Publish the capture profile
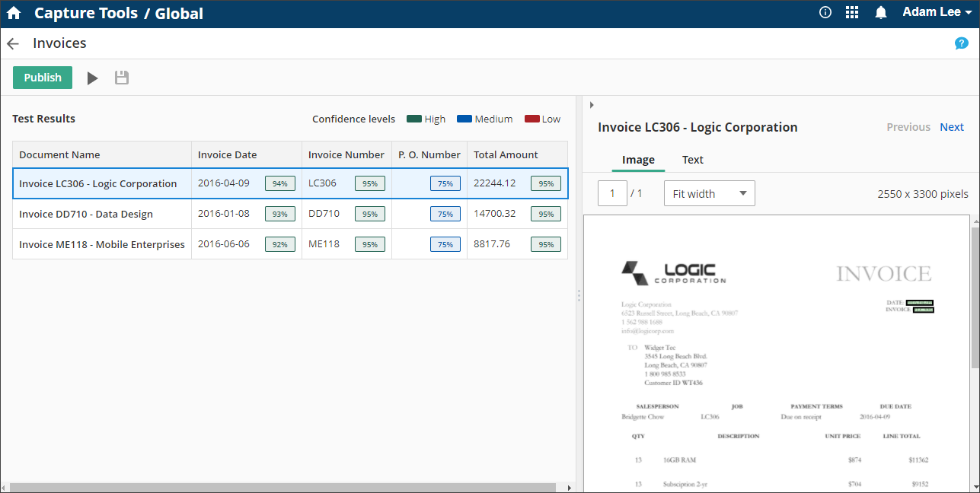This screenshot has width=980, height=493. click(42, 77)
